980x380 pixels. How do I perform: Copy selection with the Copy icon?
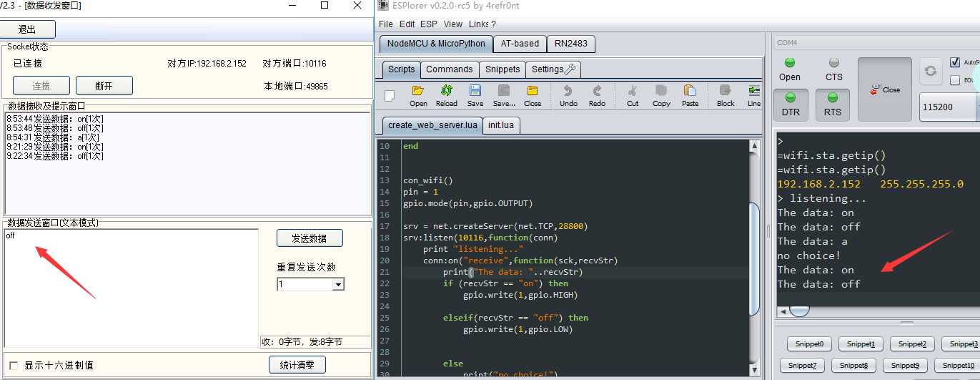[661, 95]
